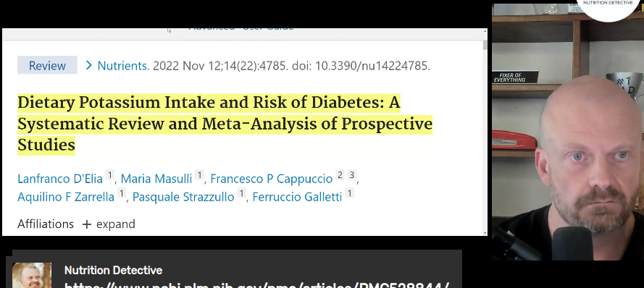Screen dimensions: 644x288
Task: Click the Nutrition Detective round logo
Action: [x=608, y=8]
